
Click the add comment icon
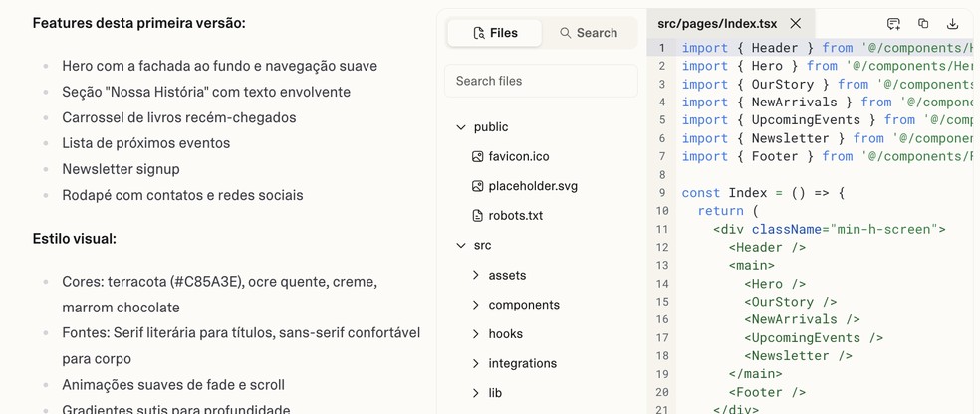[893, 24]
